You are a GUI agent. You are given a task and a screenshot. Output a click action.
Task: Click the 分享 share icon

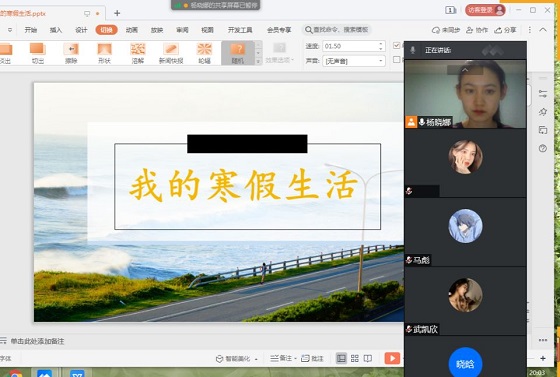505,30
